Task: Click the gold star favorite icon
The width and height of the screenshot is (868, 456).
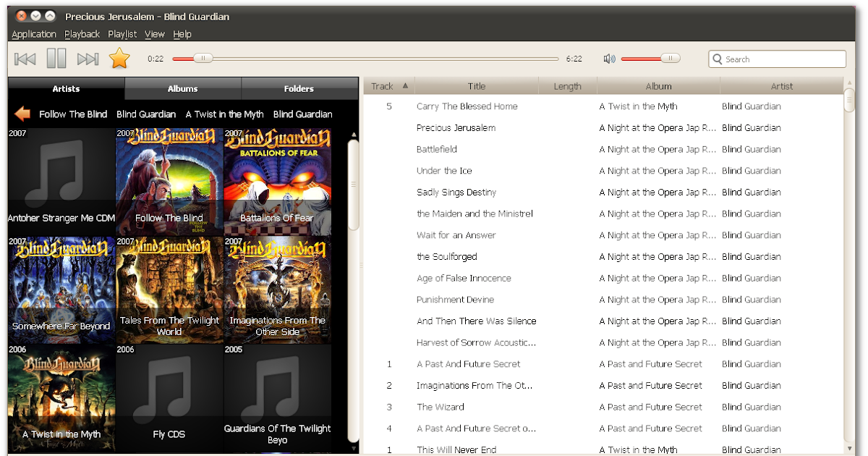Action: [x=119, y=59]
